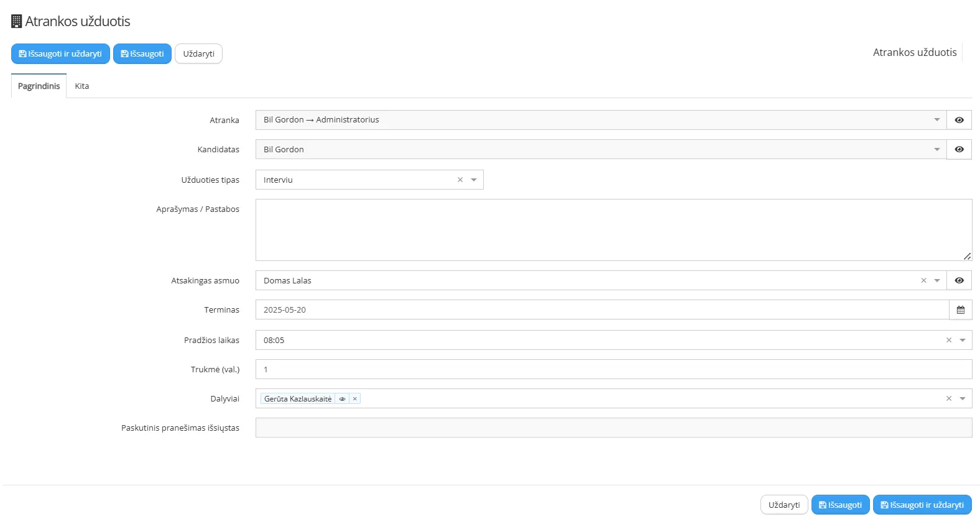The height and width of the screenshot is (532, 980).
Task: Click into the Aprašymas / Pastabos textarea
Action: coord(613,230)
